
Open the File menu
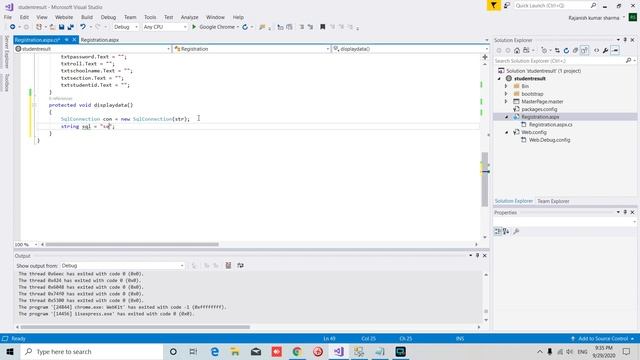coord(8,17)
